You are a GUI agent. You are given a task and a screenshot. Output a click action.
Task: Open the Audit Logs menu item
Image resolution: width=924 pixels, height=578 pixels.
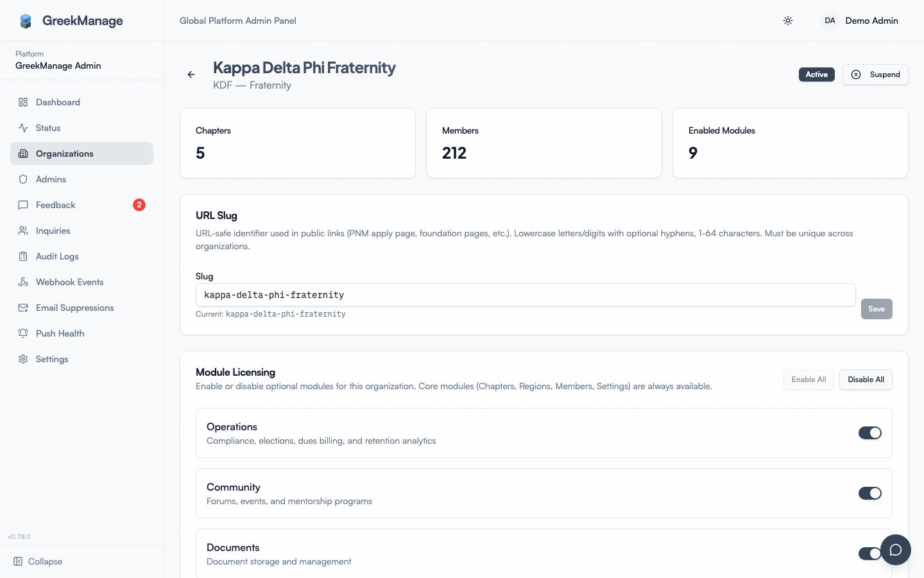pos(81,256)
